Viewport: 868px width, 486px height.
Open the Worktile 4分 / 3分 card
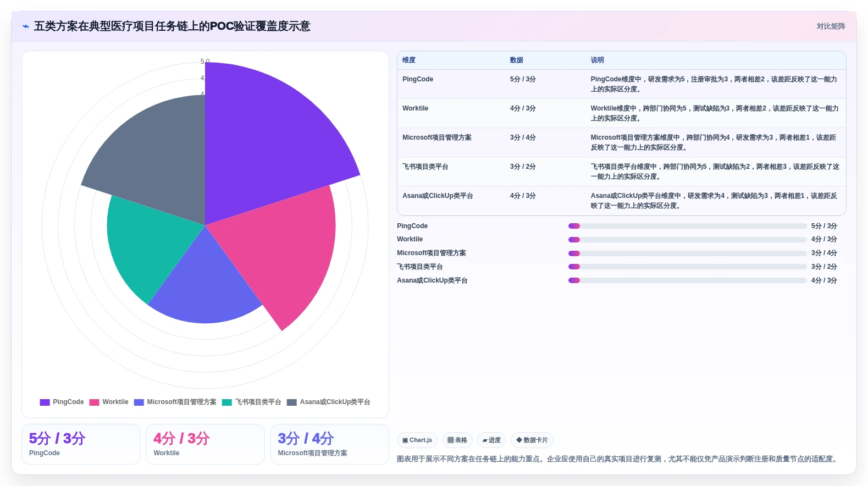point(205,444)
